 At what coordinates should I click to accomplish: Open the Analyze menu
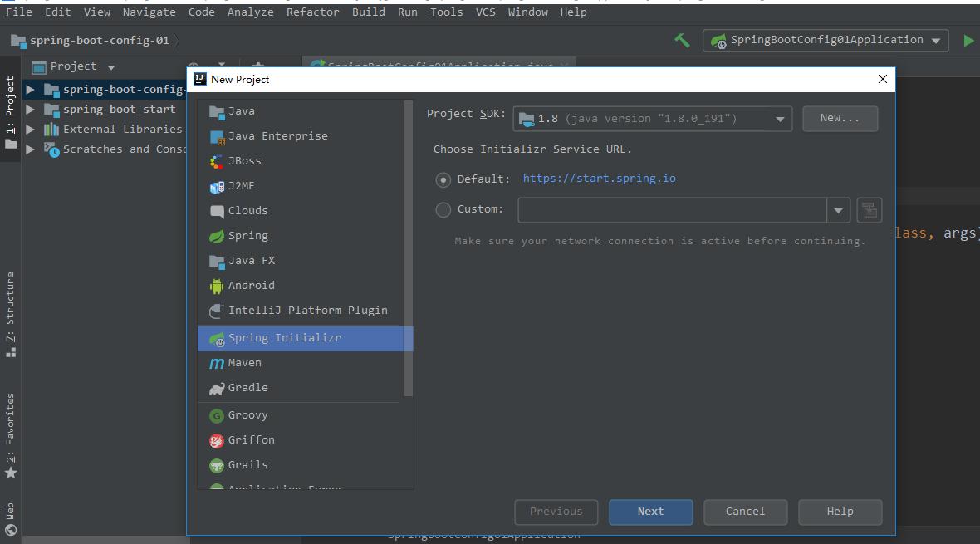pyautogui.click(x=250, y=12)
